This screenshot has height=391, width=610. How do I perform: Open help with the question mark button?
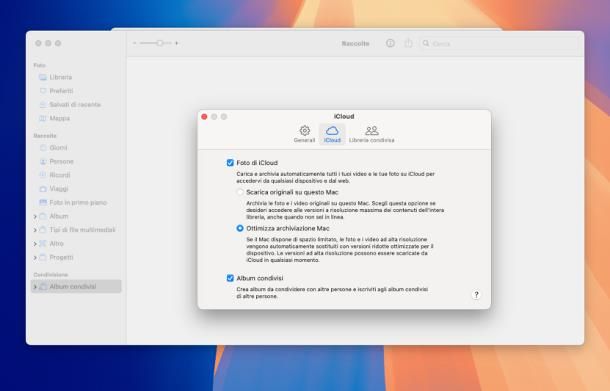click(476, 295)
